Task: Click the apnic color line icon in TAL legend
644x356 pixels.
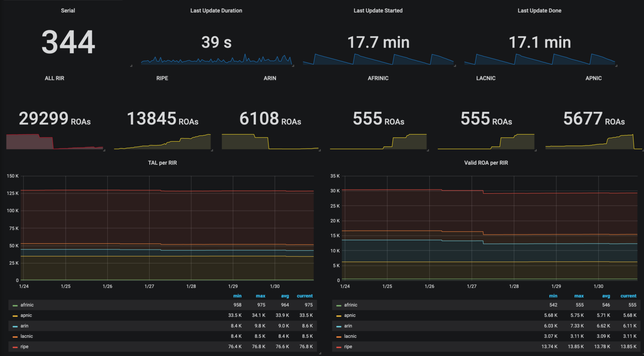Action: point(15,315)
